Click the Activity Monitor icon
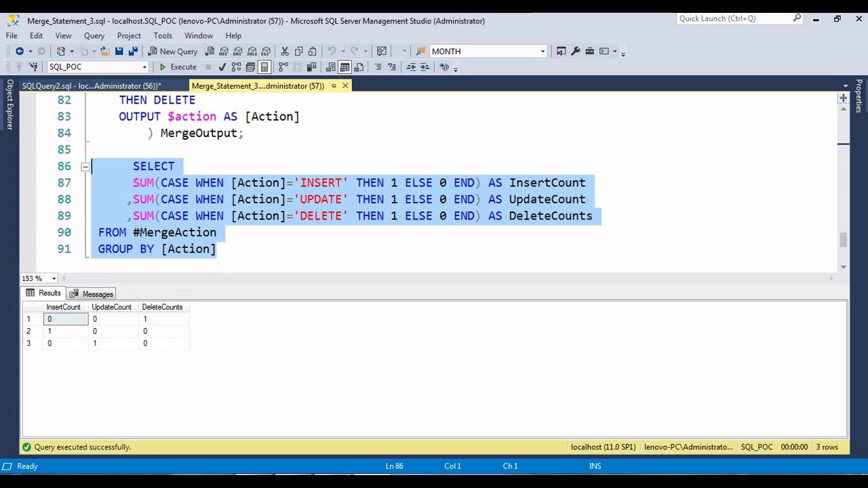The width and height of the screenshot is (868, 488). 382,51
